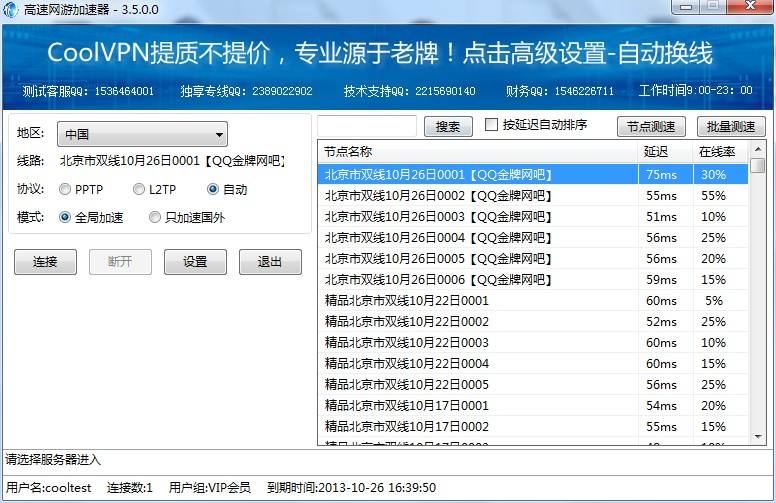Click 51ms delay value for node 0003
This screenshot has width=776, height=503.
pyautogui.click(x=662, y=216)
